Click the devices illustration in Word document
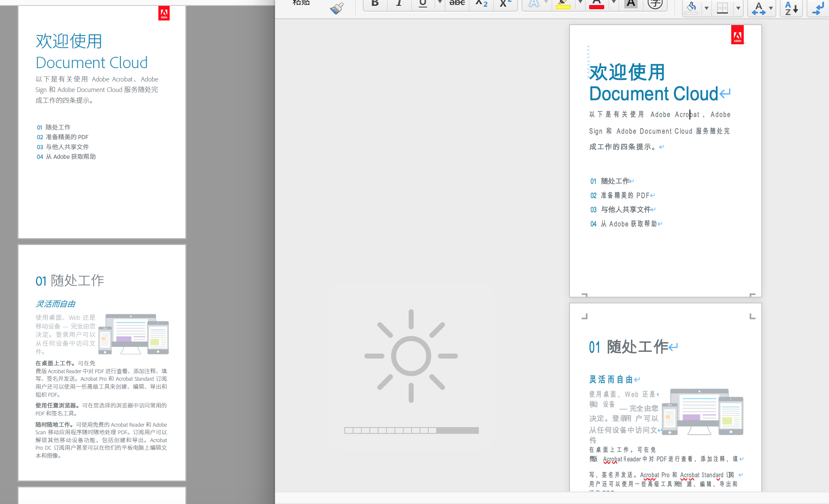Viewport: 829px width, 504px height. coord(702,412)
